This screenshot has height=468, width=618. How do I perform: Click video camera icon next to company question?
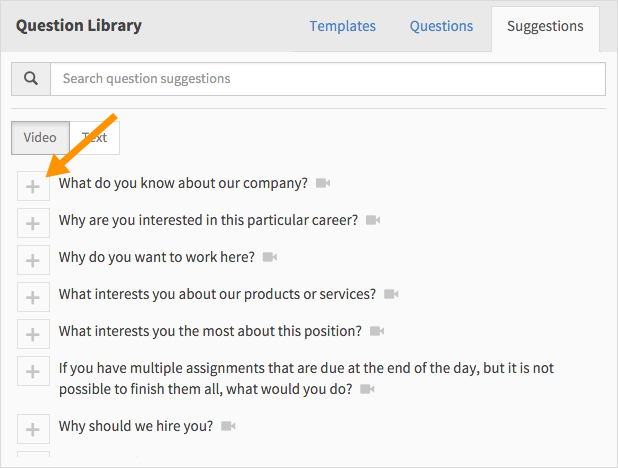click(323, 183)
